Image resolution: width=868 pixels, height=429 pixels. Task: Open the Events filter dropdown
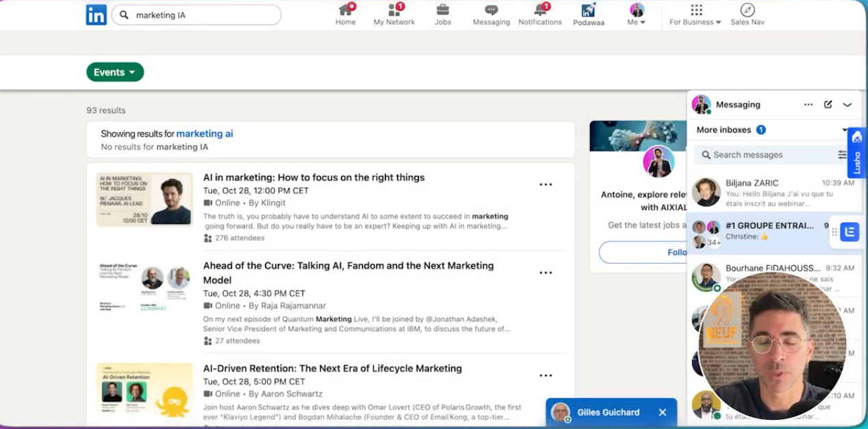point(115,72)
